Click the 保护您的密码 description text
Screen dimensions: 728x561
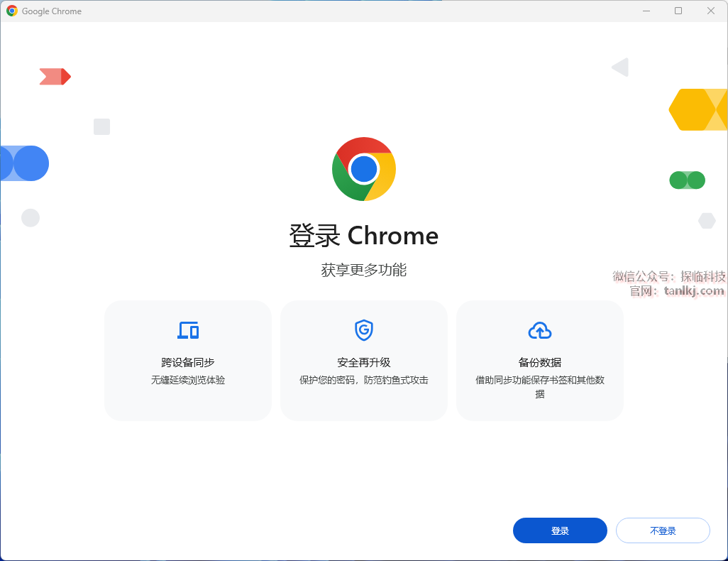(327, 380)
